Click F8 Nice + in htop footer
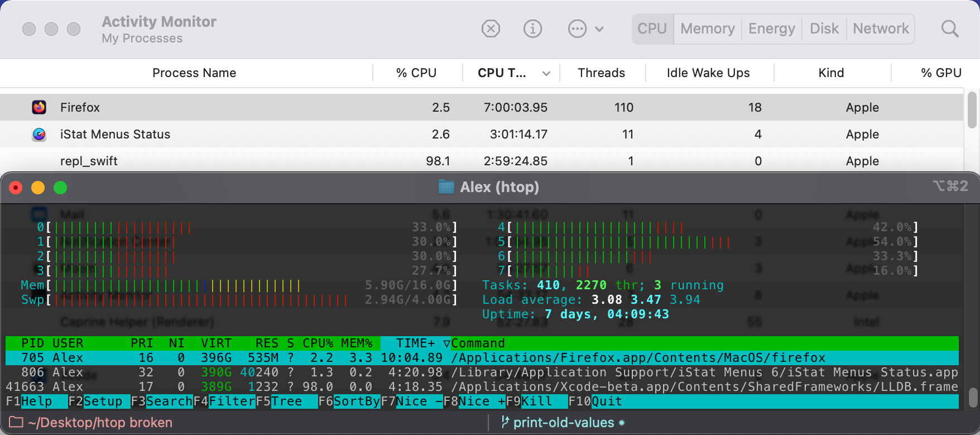 coord(474,401)
